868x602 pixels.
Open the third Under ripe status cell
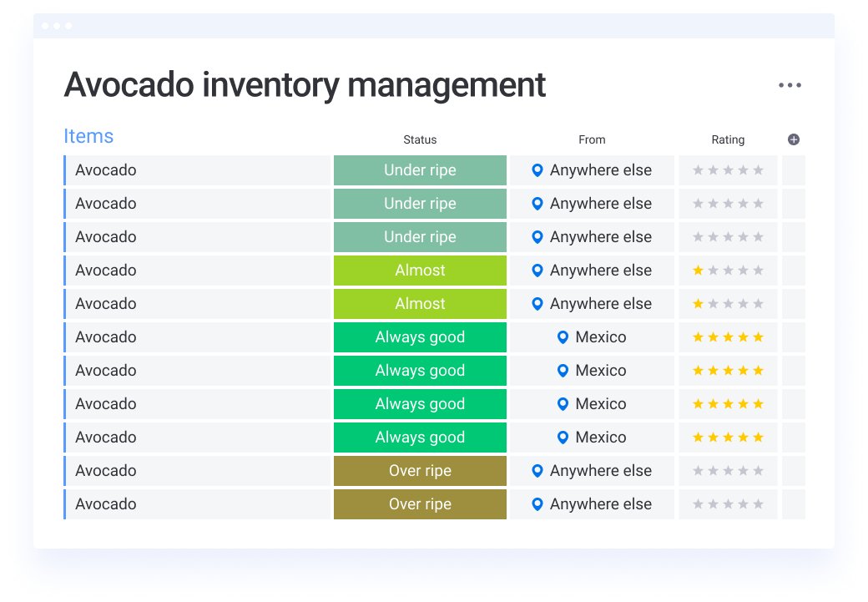point(420,237)
